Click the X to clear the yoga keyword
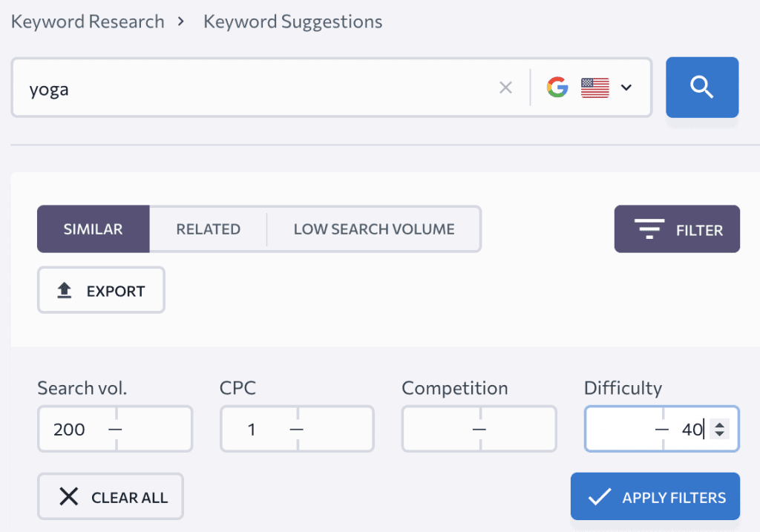 point(505,87)
